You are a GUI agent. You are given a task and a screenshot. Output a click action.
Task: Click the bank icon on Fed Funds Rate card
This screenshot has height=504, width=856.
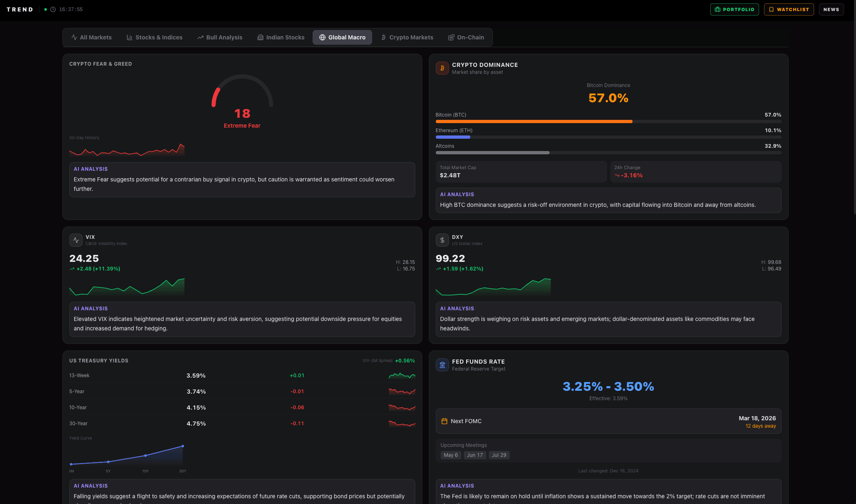coord(442,365)
